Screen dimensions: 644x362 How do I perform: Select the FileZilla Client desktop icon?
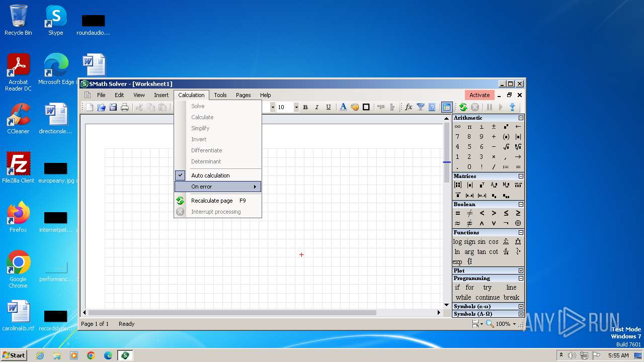(x=18, y=168)
